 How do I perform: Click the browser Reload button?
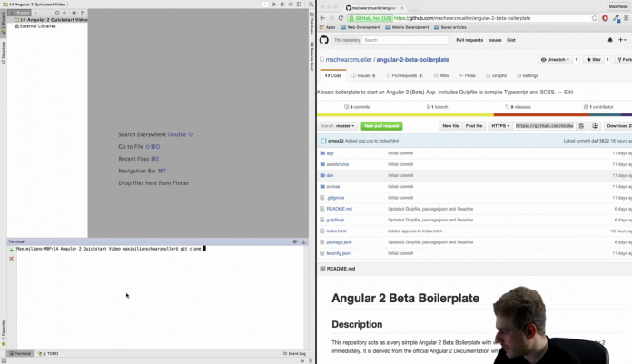341,18
